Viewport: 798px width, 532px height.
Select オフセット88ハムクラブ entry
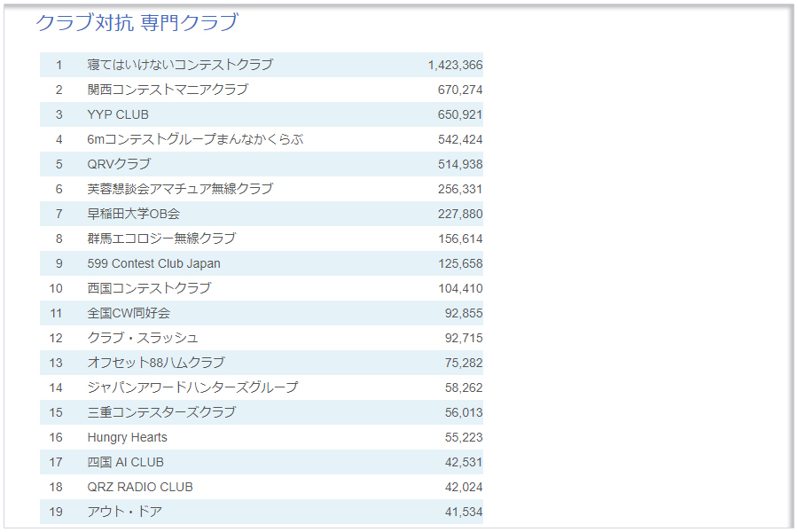coord(156,363)
